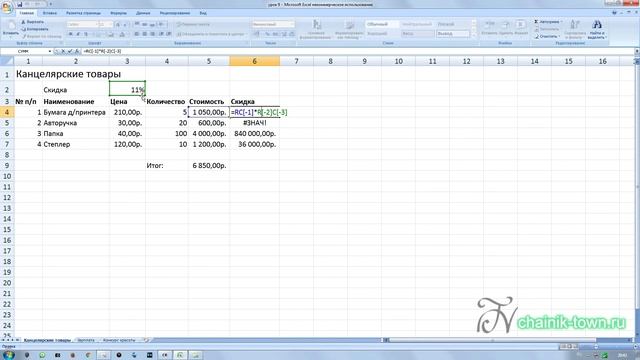
Task: Click the #ЗНАЧ! error cell
Action: (x=254, y=123)
